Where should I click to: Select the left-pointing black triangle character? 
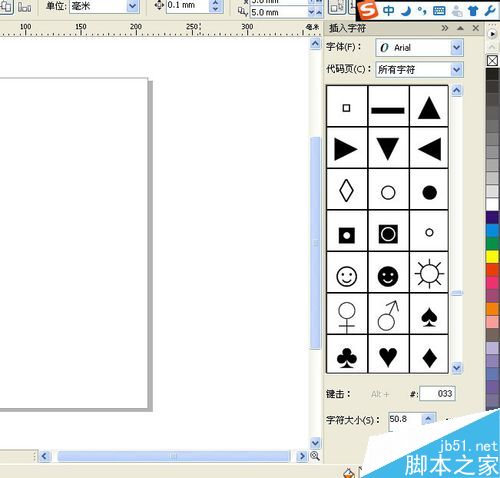pyautogui.click(x=429, y=148)
